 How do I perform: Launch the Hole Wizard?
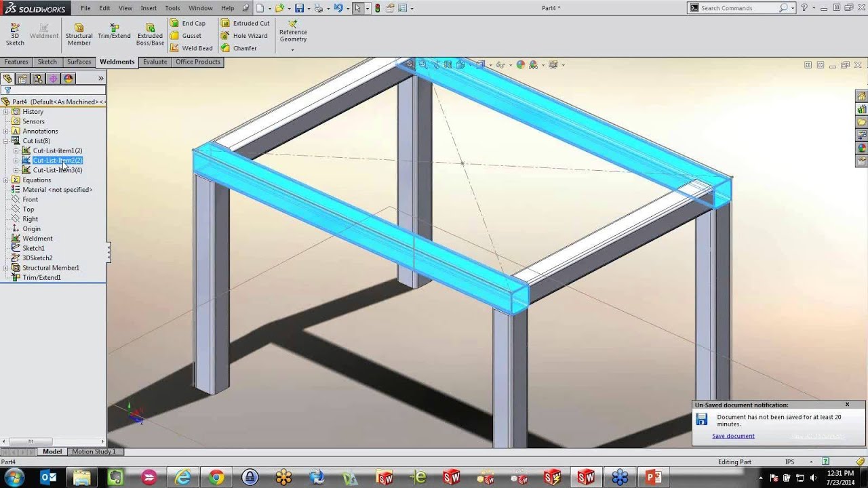pos(244,36)
